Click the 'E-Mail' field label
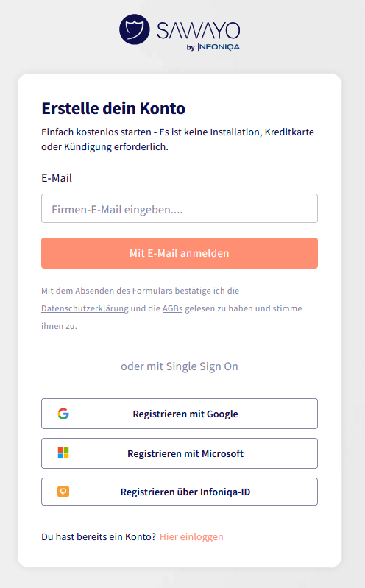Image resolution: width=365 pixels, height=588 pixels. coord(57,178)
